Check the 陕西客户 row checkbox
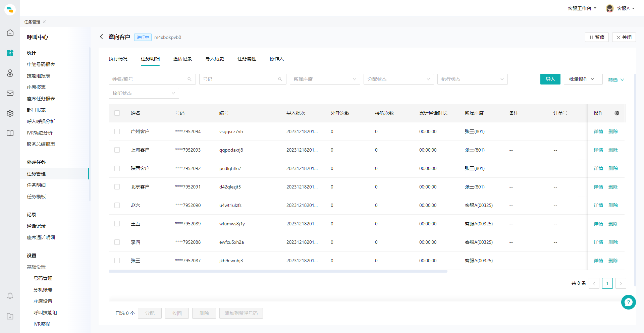 coord(117,168)
